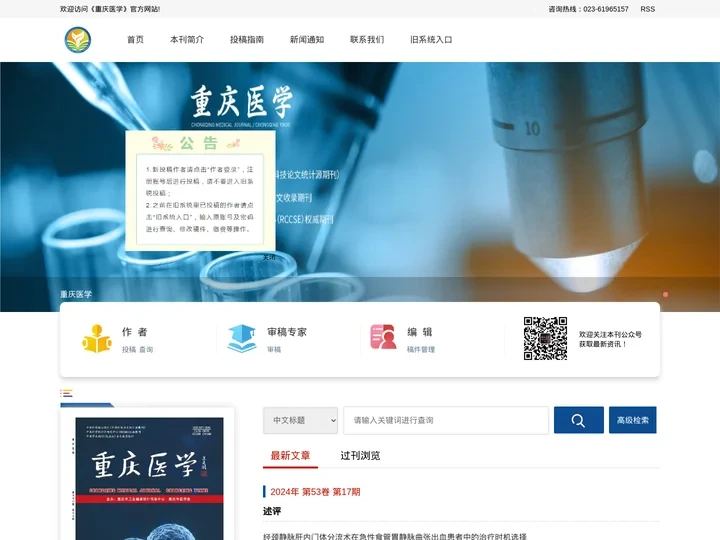720x540 pixels.
Task: Focus the keyword search input field
Action: (x=446, y=420)
